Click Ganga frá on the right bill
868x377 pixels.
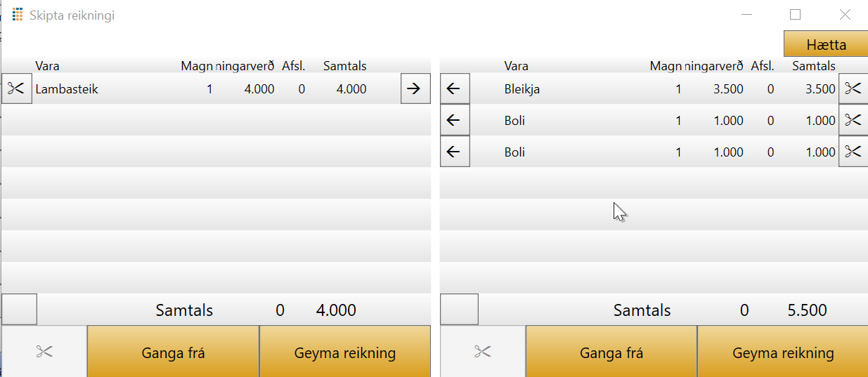[611, 352]
